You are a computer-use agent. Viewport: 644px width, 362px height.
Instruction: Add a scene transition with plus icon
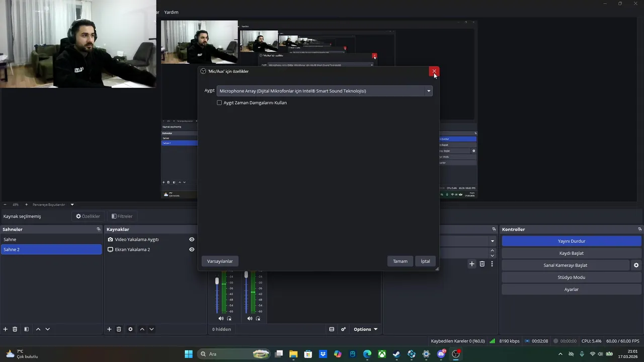(472, 264)
